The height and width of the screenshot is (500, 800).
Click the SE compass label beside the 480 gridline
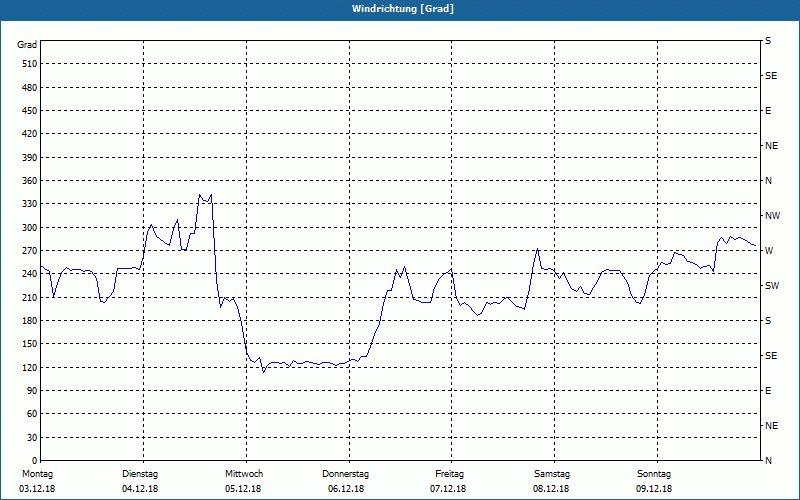(771, 76)
